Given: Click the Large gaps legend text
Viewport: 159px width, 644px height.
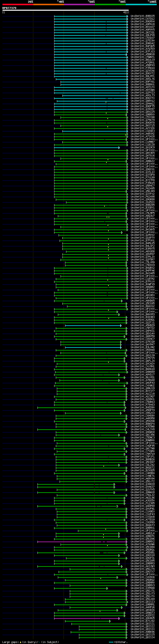Looking at the screenshot, I should click(x=31, y=642).
